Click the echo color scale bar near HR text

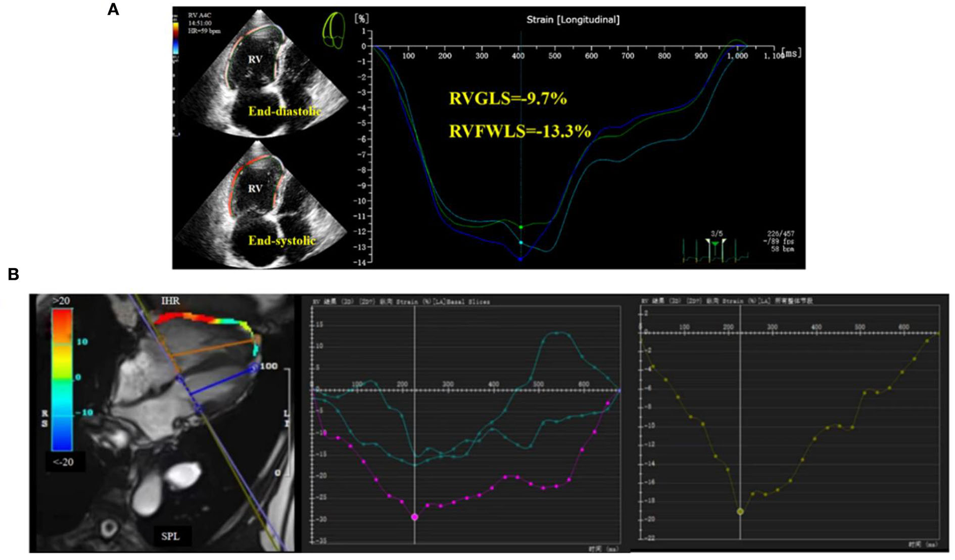pyautogui.click(x=175, y=39)
